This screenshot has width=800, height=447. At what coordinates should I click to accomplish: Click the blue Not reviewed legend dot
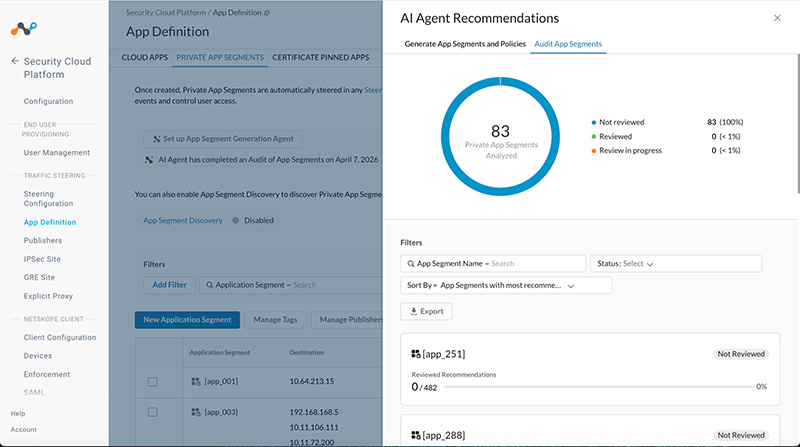(593, 122)
